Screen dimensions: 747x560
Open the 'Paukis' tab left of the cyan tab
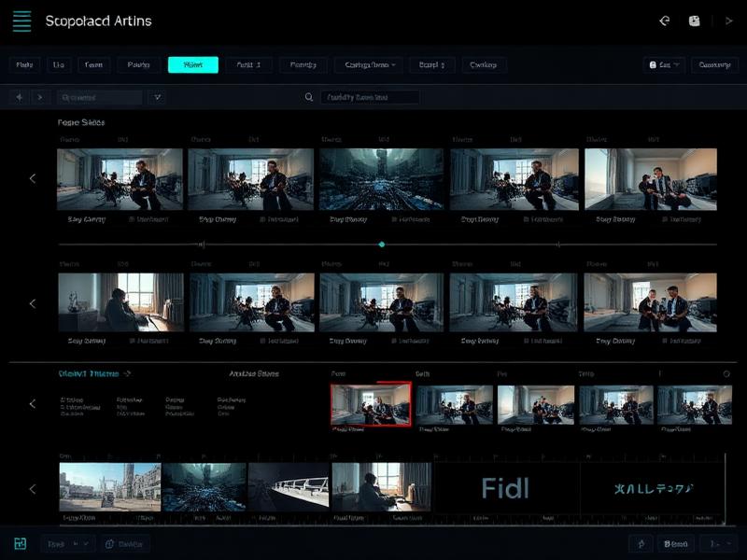[x=138, y=64]
